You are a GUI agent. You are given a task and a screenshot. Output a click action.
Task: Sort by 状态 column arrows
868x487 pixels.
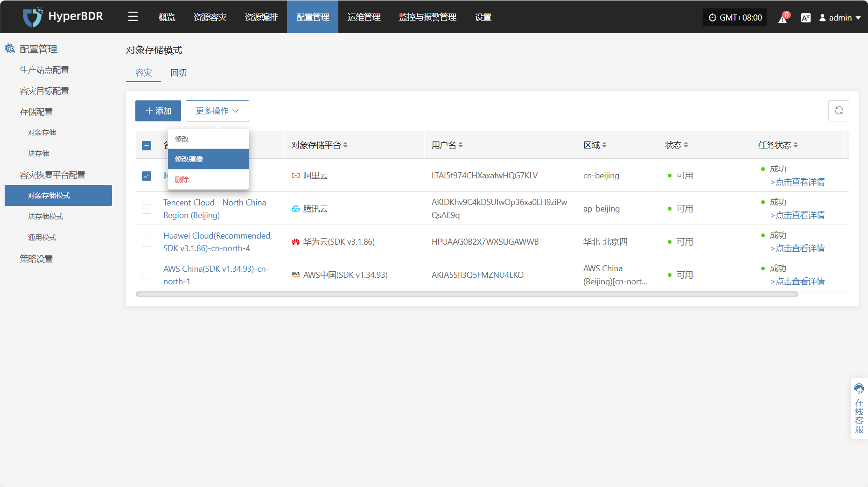pos(686,145)
